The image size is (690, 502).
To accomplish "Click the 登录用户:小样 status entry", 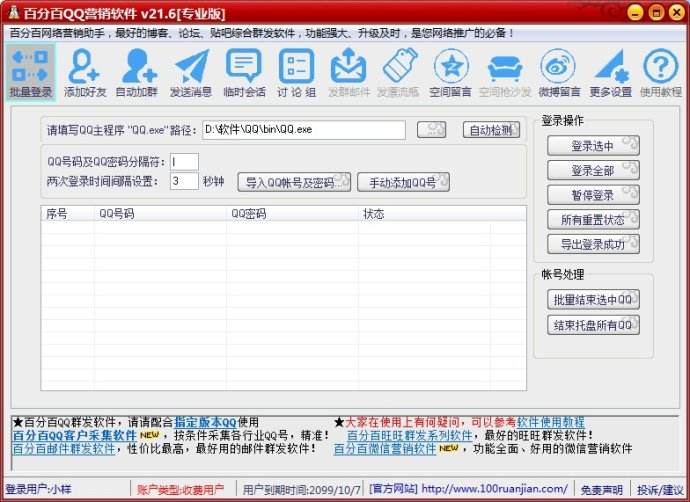I will pos(38,489).
